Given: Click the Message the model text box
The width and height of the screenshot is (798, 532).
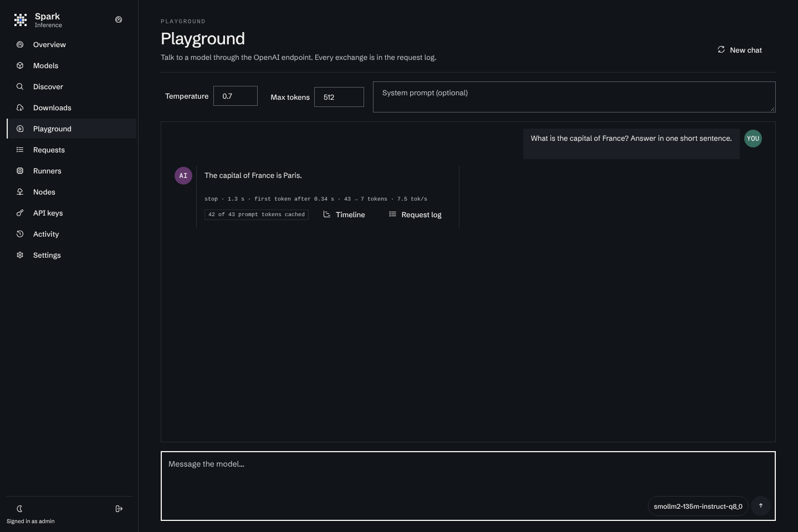Looking at the screenshot, I should 468,486.
